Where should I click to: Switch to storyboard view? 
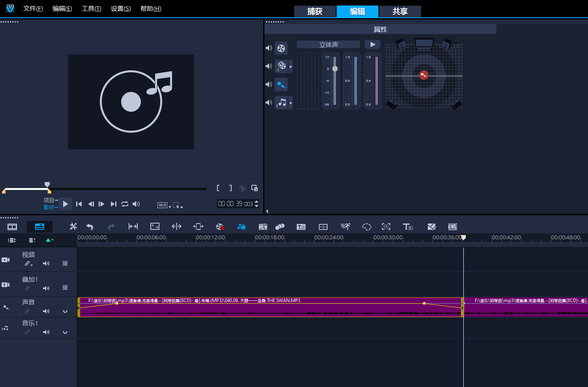click(12, 227)
